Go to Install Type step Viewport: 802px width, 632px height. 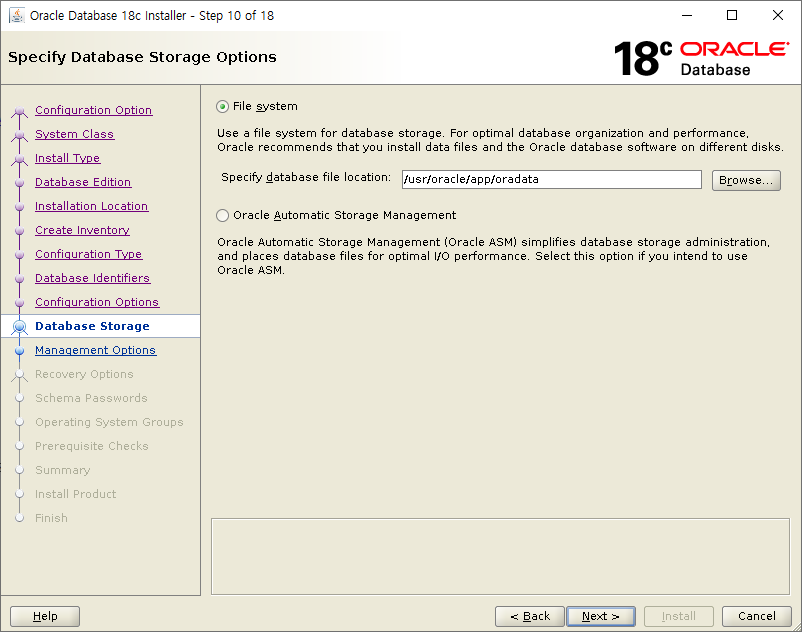(x=68, y=158)
